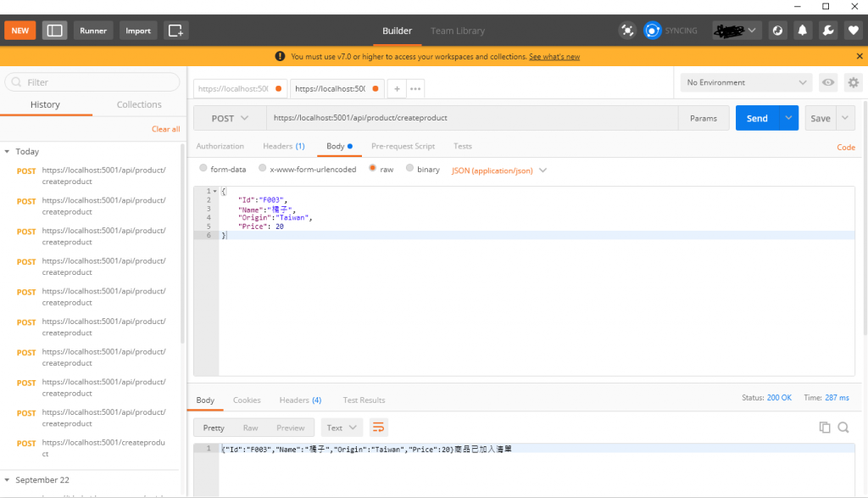868x498 pixels.
Task: Open the No Environment dropdown
Action: pos(746,82)
